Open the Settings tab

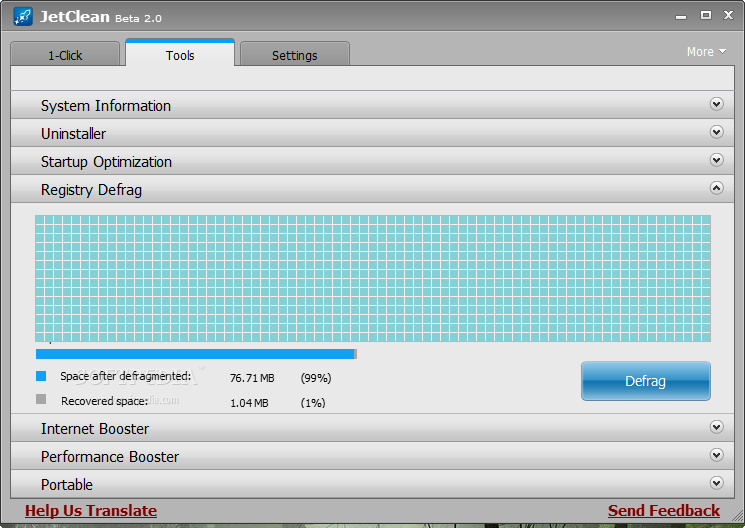295,54
